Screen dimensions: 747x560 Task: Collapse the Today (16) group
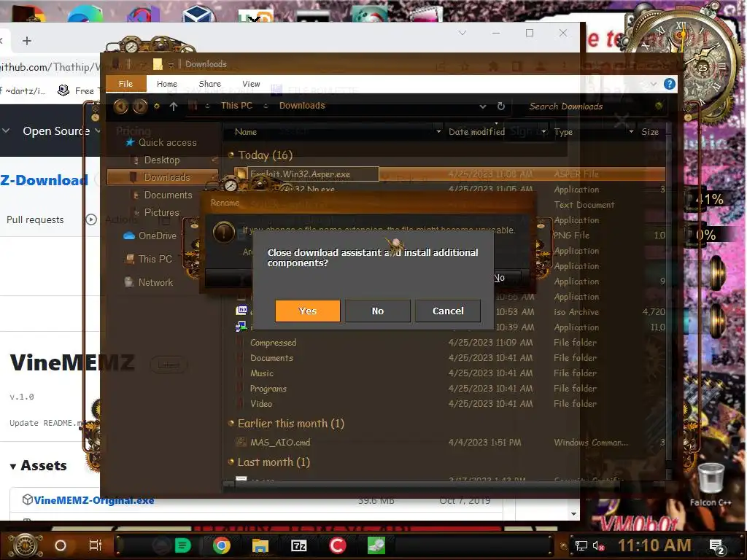tap(231, 155)
